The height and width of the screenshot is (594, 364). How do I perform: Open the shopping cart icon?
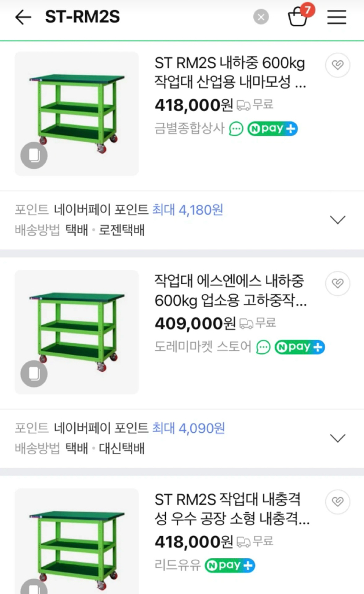pos(299,17)
